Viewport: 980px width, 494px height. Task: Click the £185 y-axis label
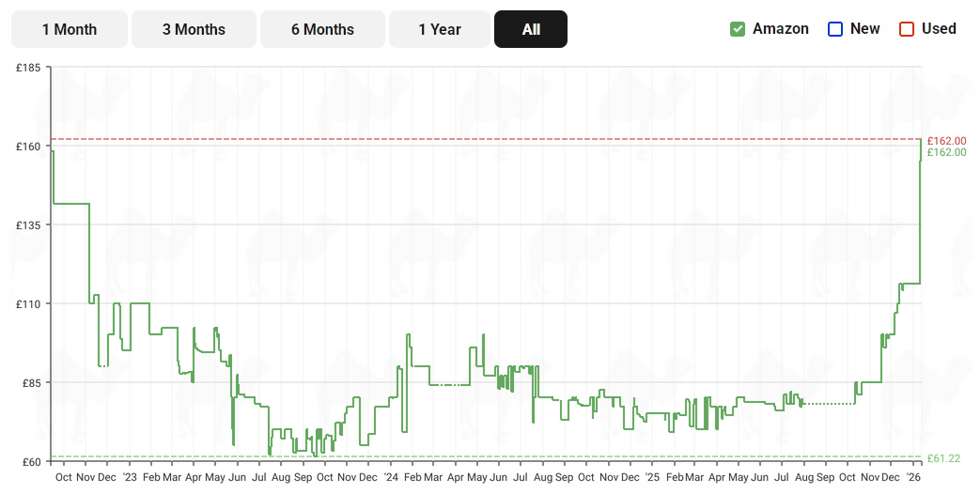tap(29, 68)
